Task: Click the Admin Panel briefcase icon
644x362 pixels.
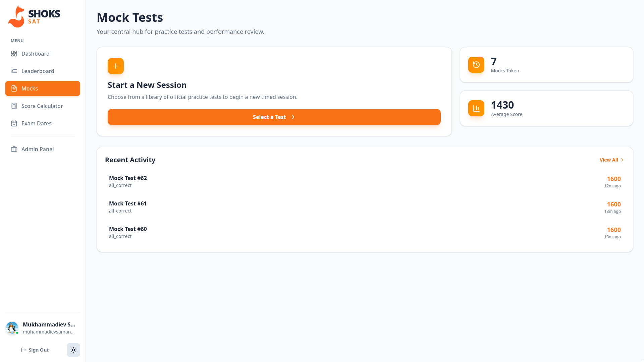Action: coord(14,149)
